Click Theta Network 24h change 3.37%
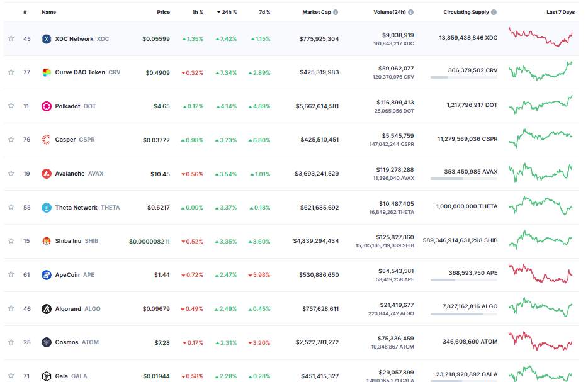Screen dimensions: 588x382 coord(226,207)
